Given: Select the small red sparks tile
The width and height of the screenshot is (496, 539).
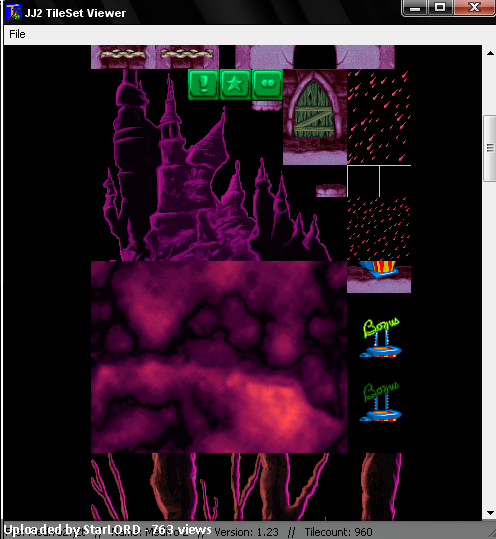Looking at the screenshot, I should 379,229.
